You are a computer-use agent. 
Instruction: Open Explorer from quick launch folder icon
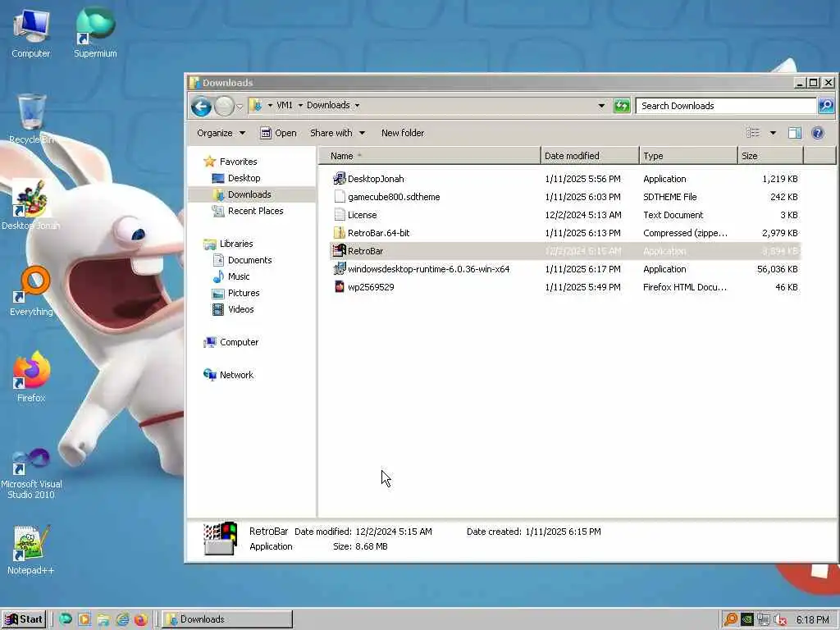(103, 619)
